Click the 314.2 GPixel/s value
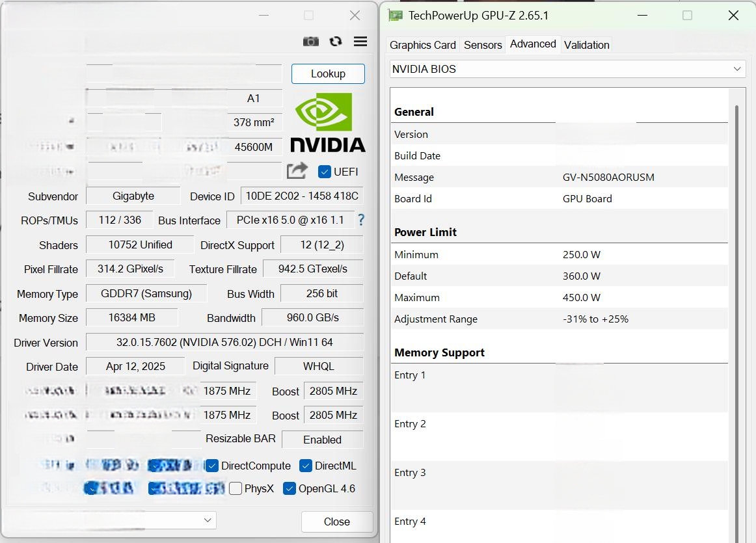This screenshot has height=543, width=756. [x=130, y=269]
